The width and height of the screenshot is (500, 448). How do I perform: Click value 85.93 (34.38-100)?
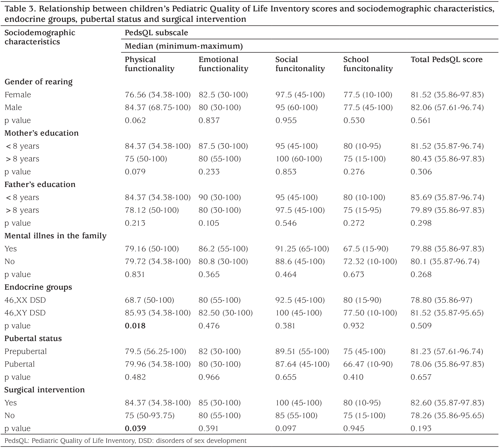point(158,313)
